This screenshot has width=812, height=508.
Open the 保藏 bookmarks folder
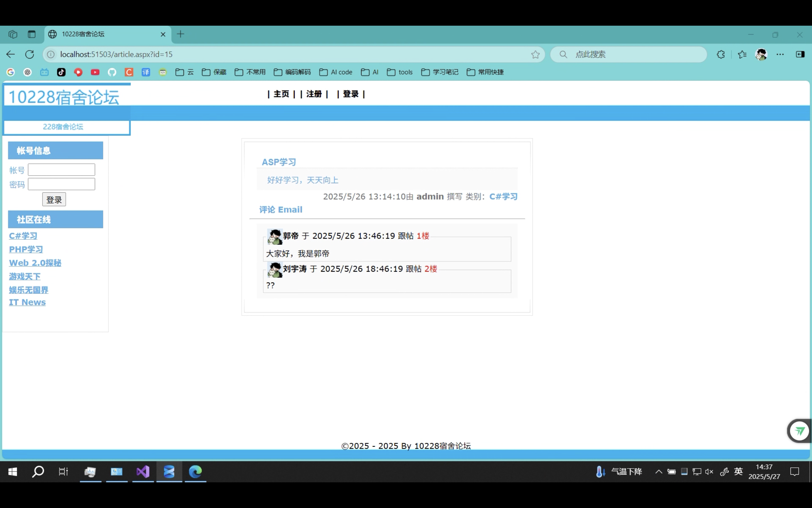tap(214, 72)
